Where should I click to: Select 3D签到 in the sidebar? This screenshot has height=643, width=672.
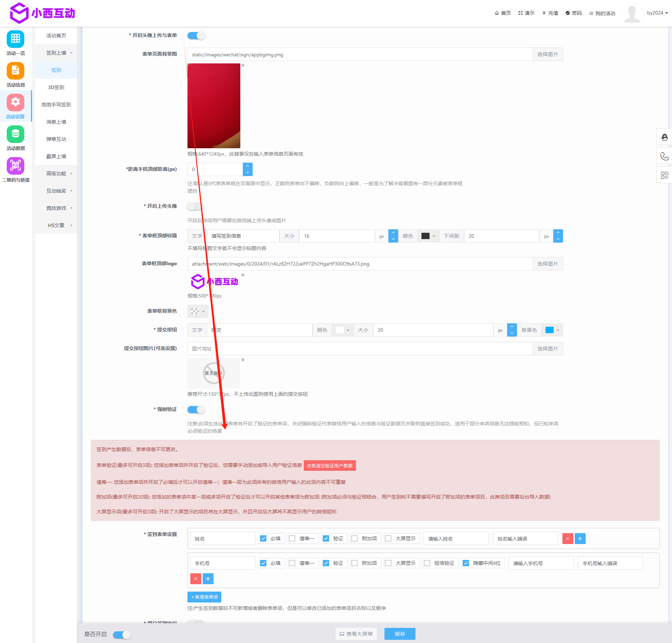56,87
